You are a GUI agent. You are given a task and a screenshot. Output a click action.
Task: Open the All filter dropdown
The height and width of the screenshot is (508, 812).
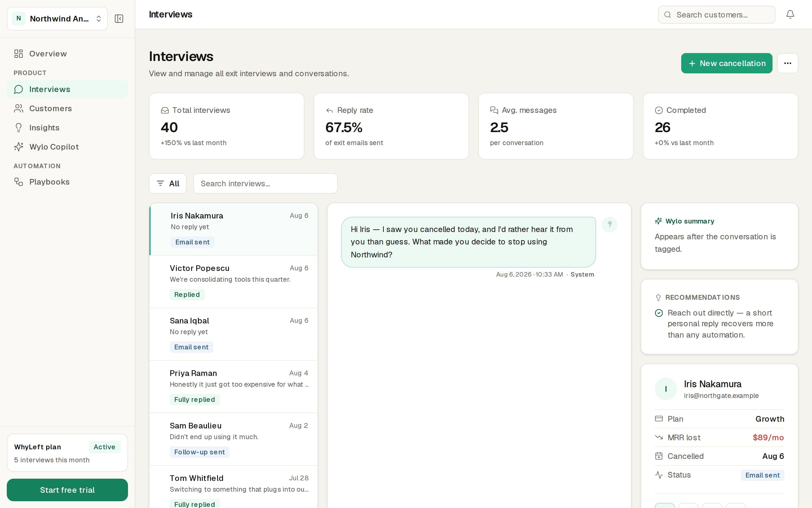168,183
